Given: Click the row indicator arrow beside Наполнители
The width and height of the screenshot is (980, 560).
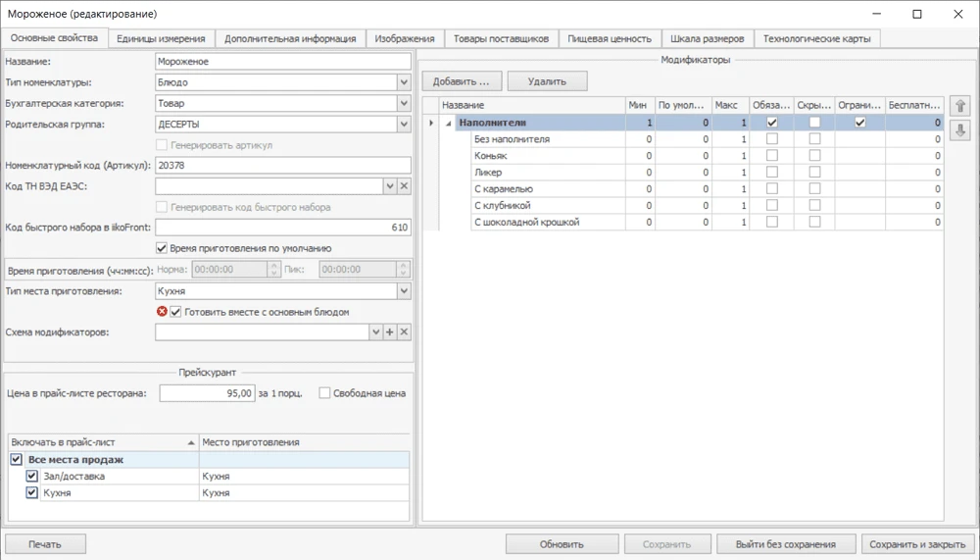Looking at the screenshot, I should (x=431, y=123).
